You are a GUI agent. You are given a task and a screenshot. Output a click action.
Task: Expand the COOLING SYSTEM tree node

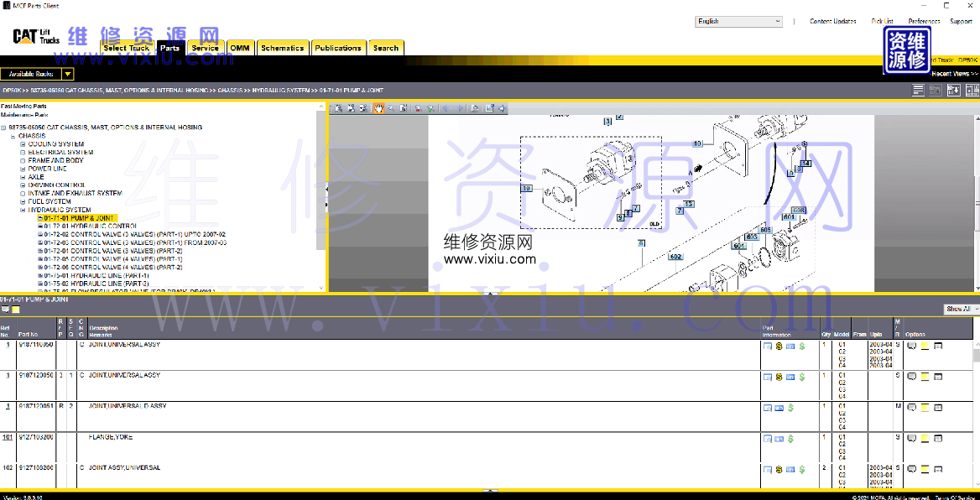pyautogui.click(x=23, y=144)
